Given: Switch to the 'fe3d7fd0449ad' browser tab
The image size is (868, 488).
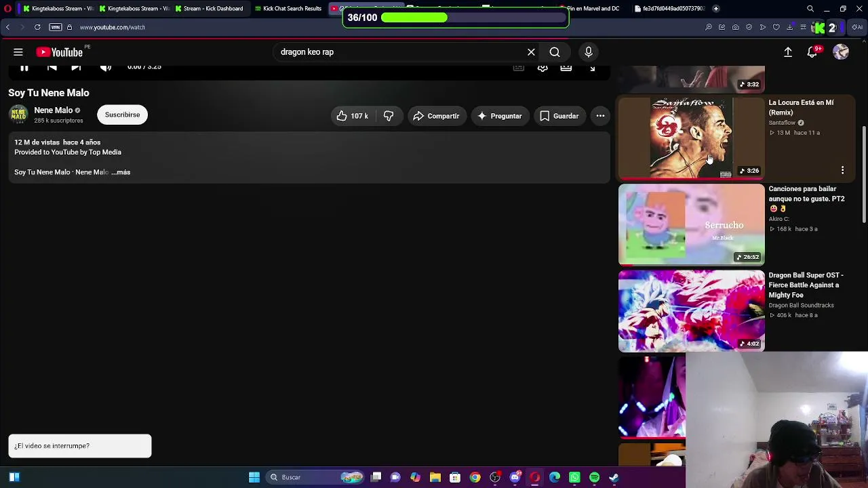Looking at the screenshot, I should [670, 9].
